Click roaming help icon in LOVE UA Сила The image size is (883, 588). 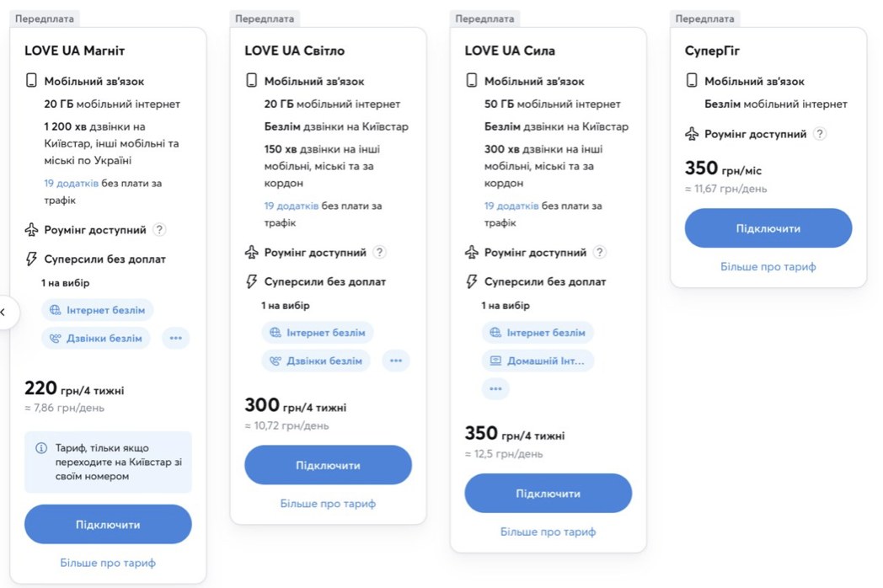pyautogui.click(x=600, y=252)
